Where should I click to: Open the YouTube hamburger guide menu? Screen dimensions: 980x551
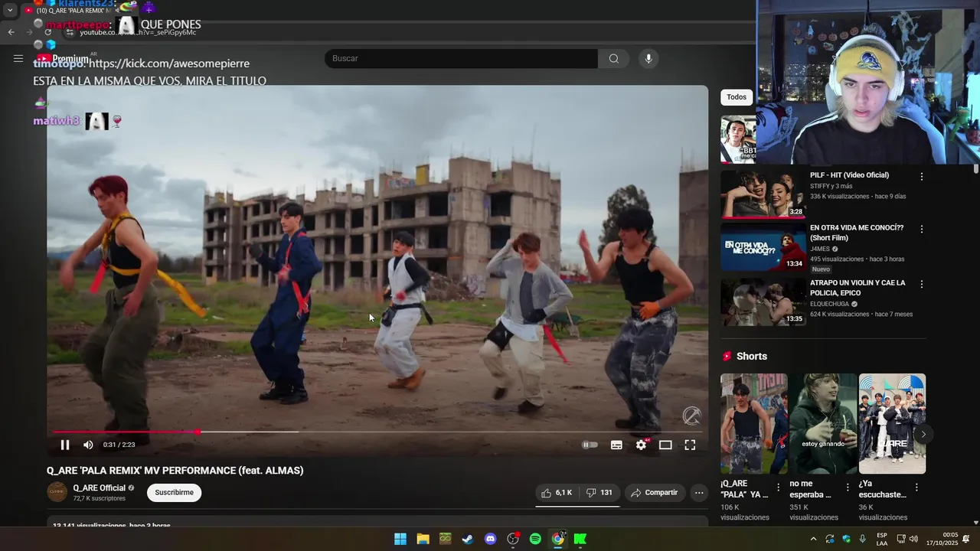[18, 58]
